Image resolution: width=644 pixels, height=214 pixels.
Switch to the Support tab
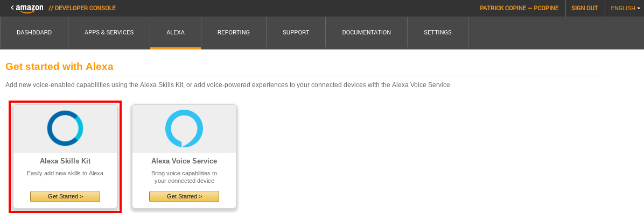pyautogui.click(x=296, y=32)
